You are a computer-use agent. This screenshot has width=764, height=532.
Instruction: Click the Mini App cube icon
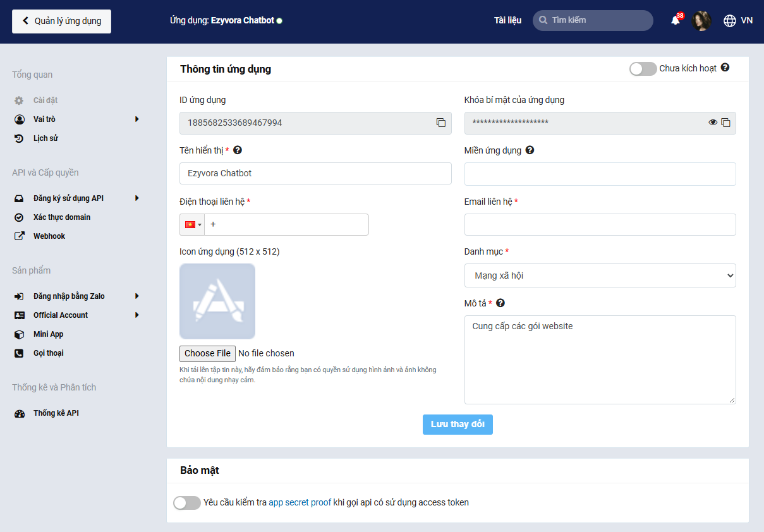click(20, 334)
